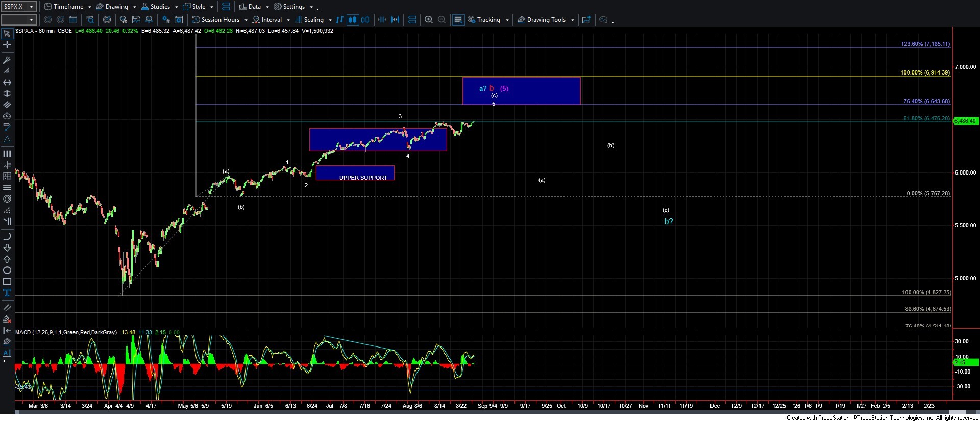Screen dimensions: 980x421
Task: Select the spiral Fibonacci circle tool
Action: click(7, 199)
